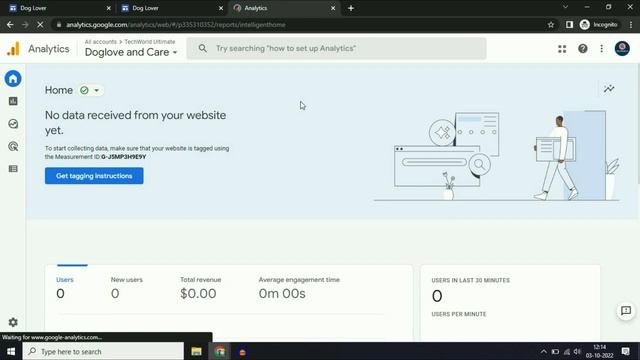Open File Explorer from the taskbar
The image size is (640, 360).
coord(196,351)
